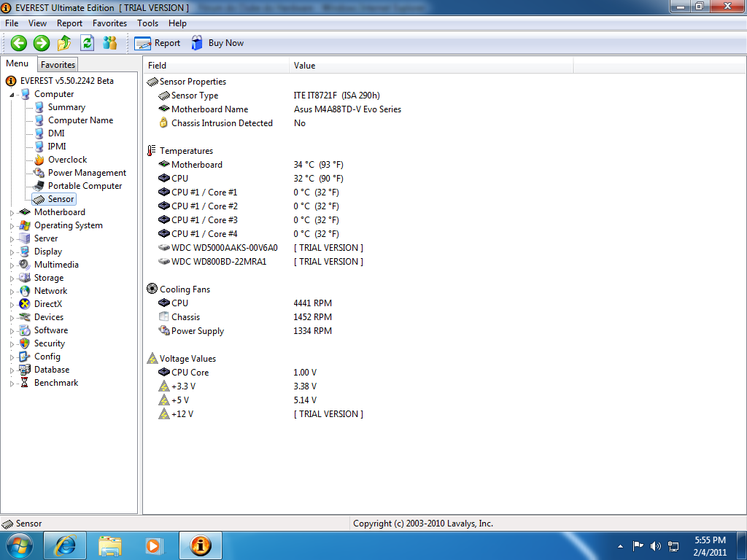
Task: Collapse the Computer tree node
Action: [12, 95]
